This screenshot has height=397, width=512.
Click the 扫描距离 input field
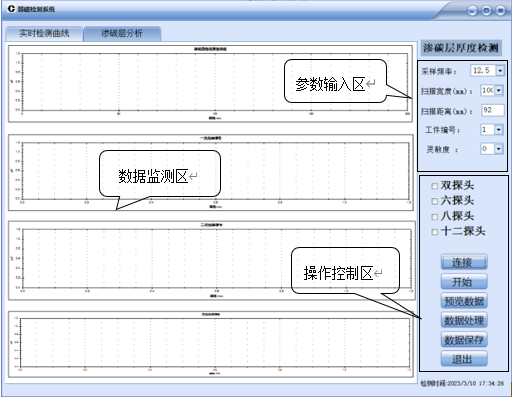[492, 110]
